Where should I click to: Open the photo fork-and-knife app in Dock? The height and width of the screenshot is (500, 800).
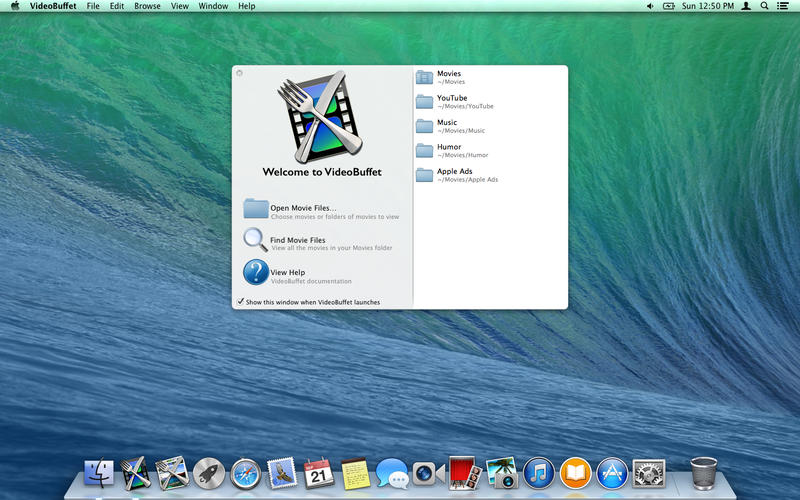point(172,473)
